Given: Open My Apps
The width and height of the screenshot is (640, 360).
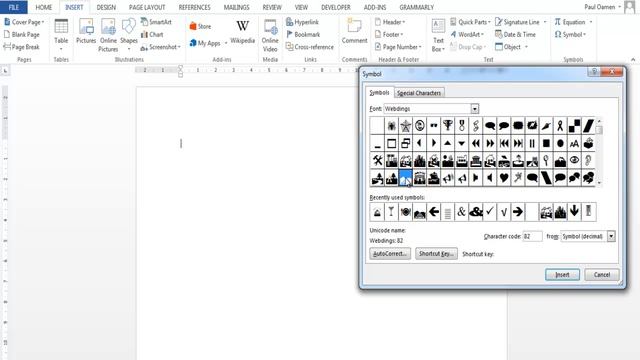Looking at the screenshot, I should (208, 43).
